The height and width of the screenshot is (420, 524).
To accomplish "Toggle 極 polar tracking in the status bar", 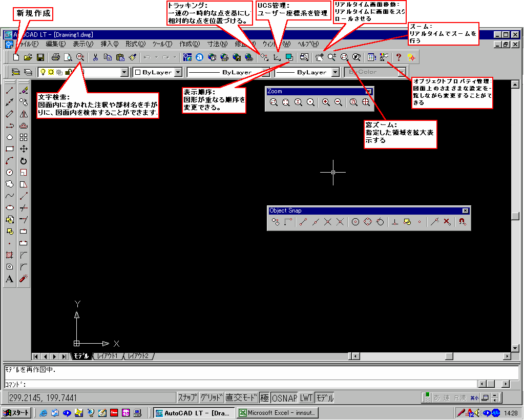I will [x=264, y=397].
